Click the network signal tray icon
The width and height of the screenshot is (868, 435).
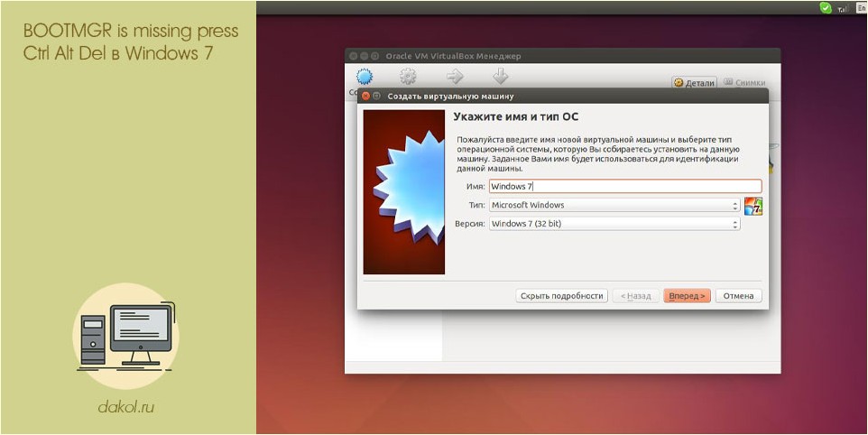[x=842, y=8]
